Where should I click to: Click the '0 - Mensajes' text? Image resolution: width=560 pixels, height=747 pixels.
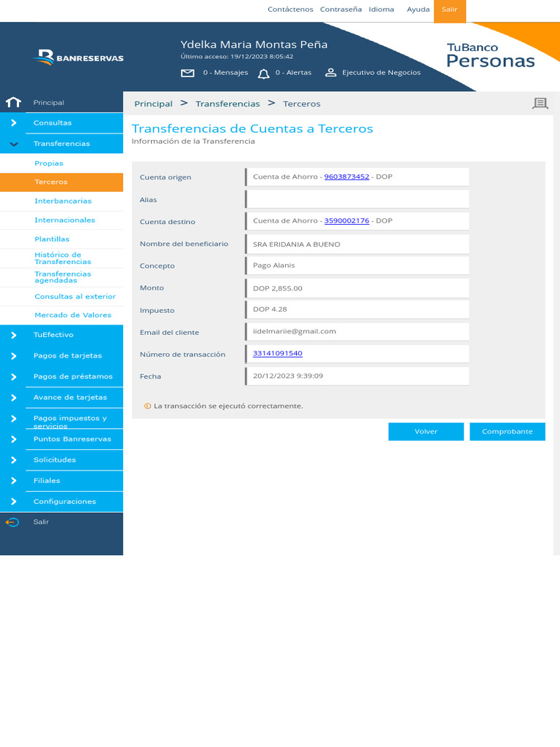pos(226,72)
